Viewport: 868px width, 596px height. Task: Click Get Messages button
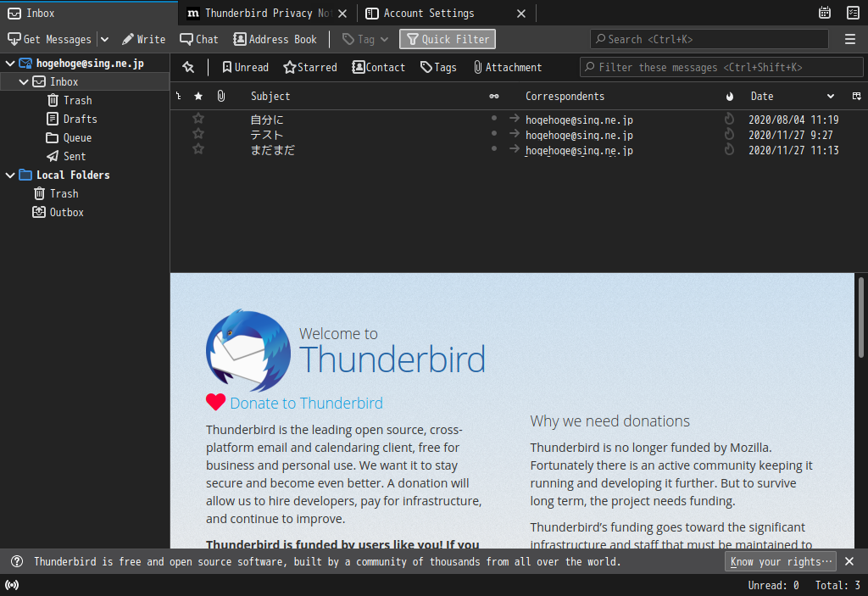pos(49,39)
